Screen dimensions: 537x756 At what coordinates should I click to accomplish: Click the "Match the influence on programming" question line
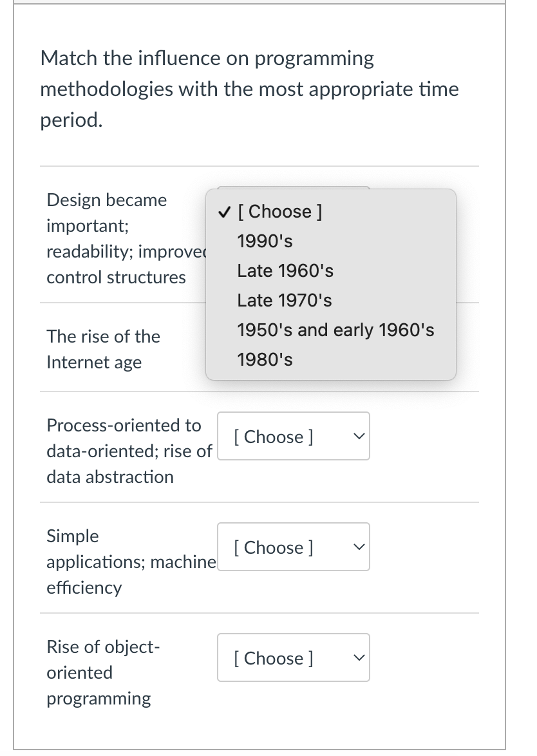(x=207, y=59)
